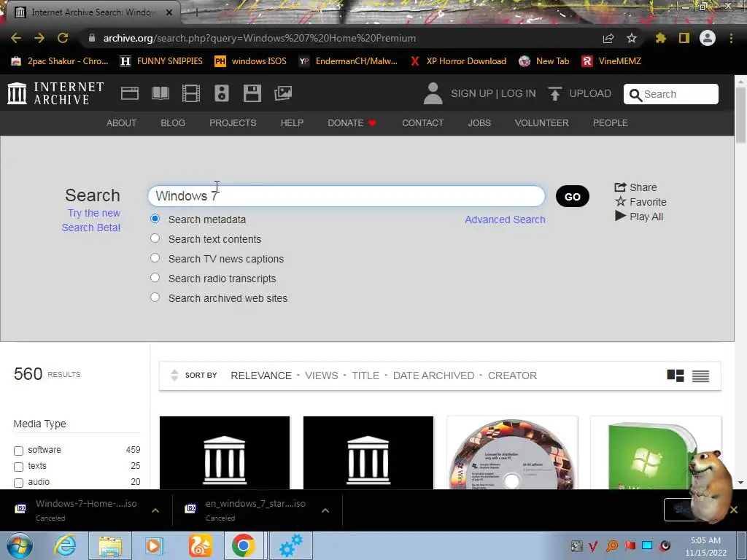Open the Images picture icon

pos(283,93)
